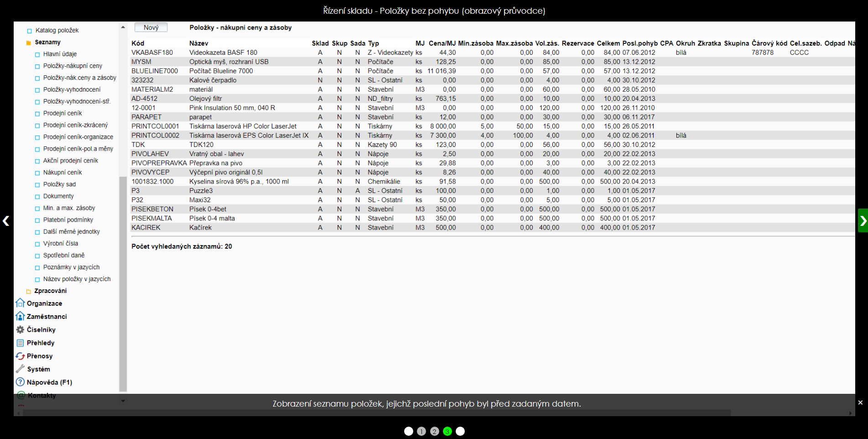The width and height of the screenshot is (868, 439).
Task: Go to previous slide with left arrow
Action: (x=6, y=221)
